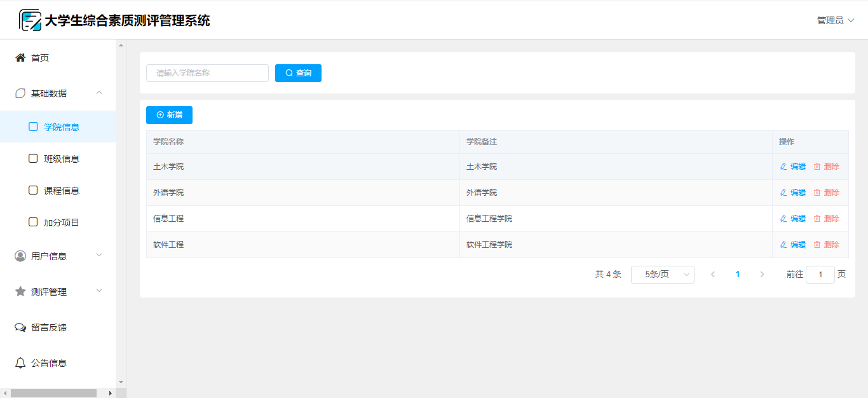This screenshot has width=868, height=398.
Task: Click the 信息工程学院 remark cell
Action: [616, 219]
